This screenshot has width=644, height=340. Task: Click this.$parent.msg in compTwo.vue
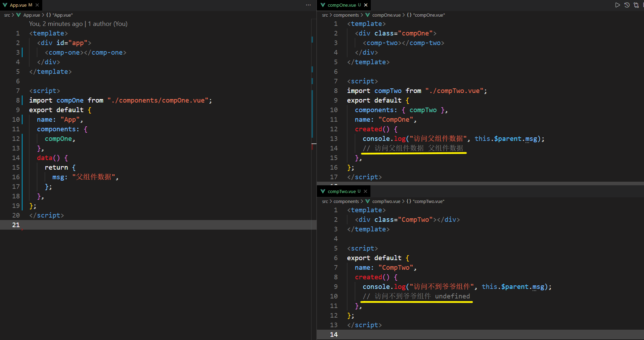513,287
